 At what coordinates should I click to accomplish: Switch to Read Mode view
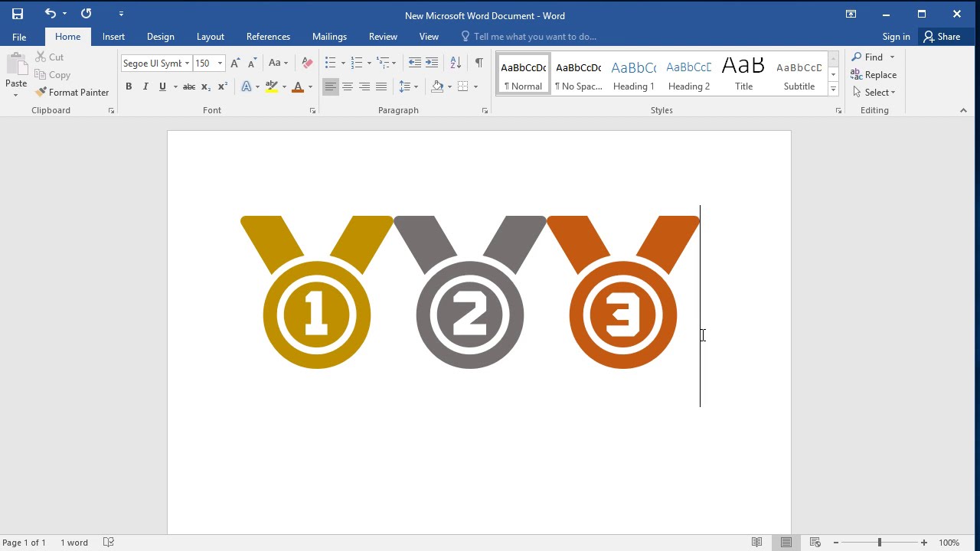756,543
